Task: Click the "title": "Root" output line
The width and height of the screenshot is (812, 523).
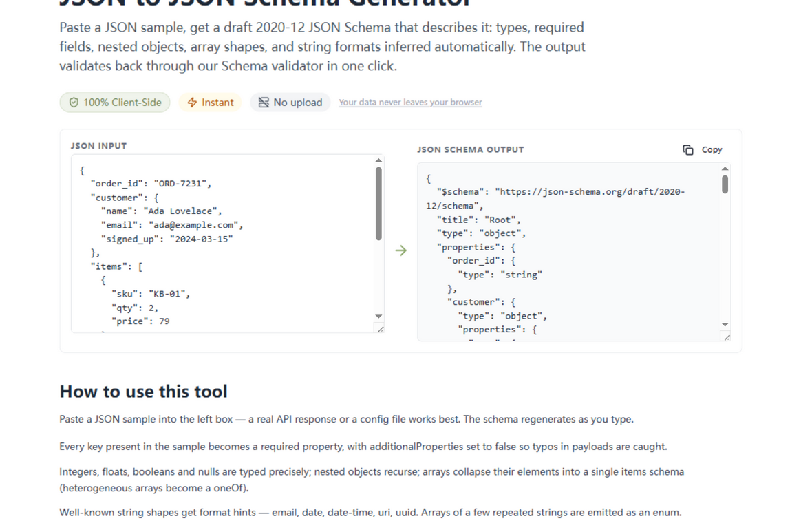Action: click(478, 220)
